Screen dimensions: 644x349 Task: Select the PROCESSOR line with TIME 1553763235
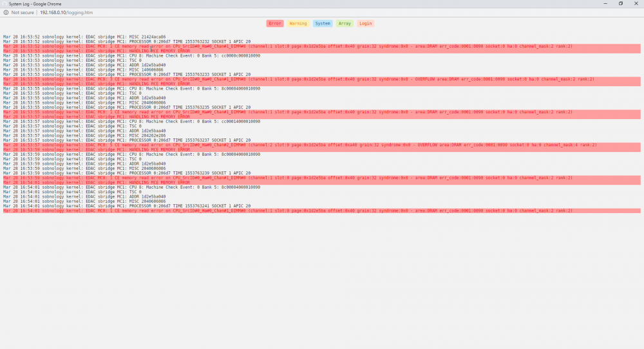click(x=126, y=107)
